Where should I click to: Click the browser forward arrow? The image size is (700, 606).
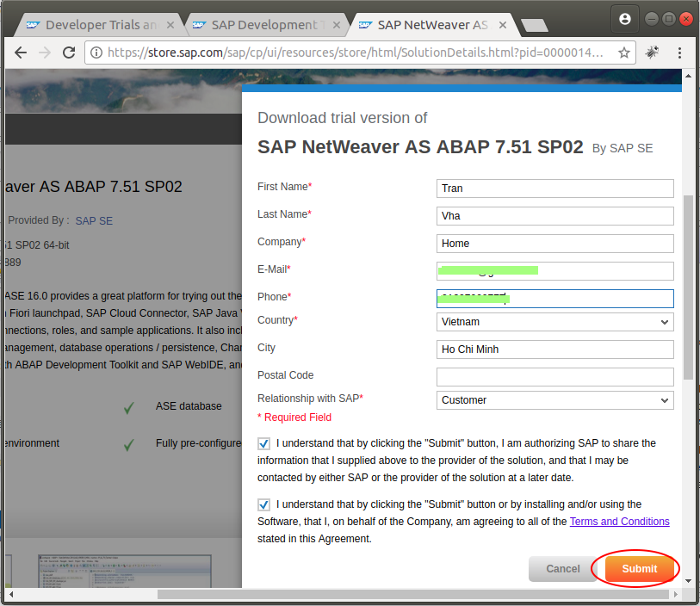tap(45, 53)
